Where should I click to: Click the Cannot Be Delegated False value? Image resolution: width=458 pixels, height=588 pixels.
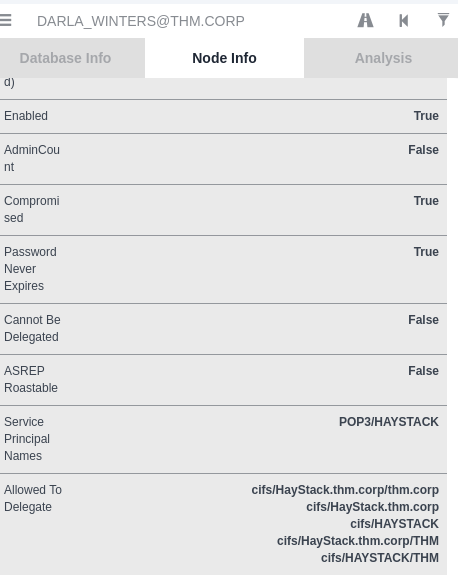click(x=423, y=320)
